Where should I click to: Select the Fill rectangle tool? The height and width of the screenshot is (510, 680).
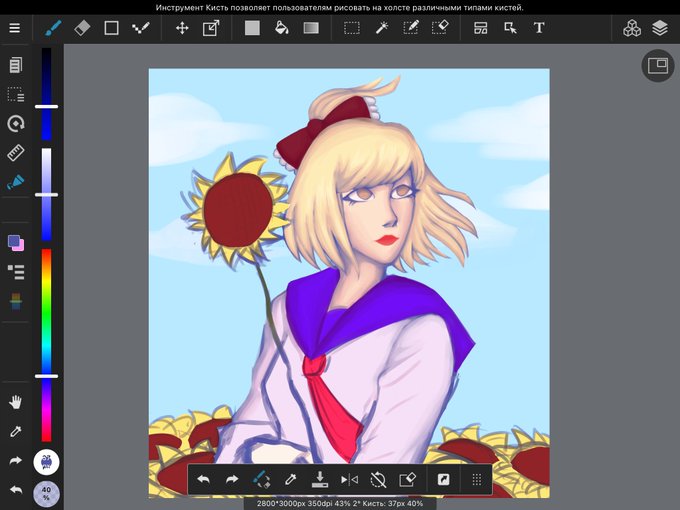[x=252, y=28]
